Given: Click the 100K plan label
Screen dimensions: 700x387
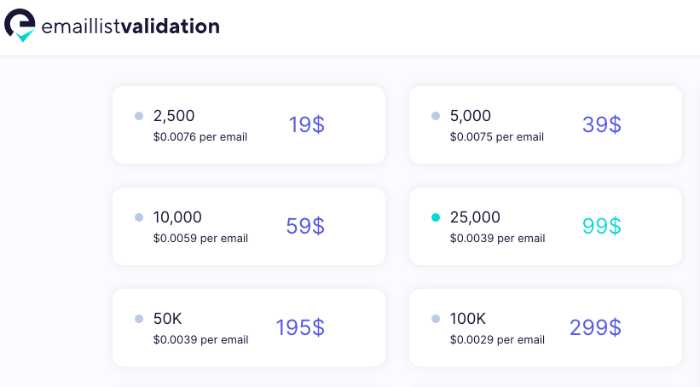Looking at the screenshot, I should point(467,319).
